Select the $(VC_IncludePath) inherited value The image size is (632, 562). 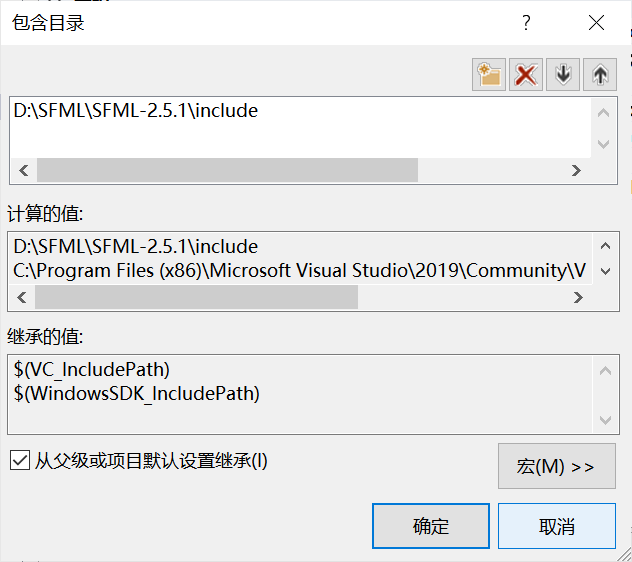point(91,369)
